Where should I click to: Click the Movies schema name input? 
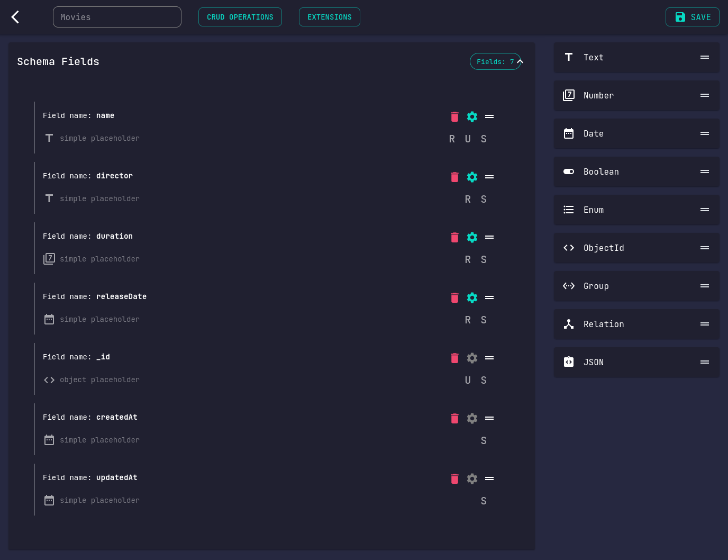117,17
